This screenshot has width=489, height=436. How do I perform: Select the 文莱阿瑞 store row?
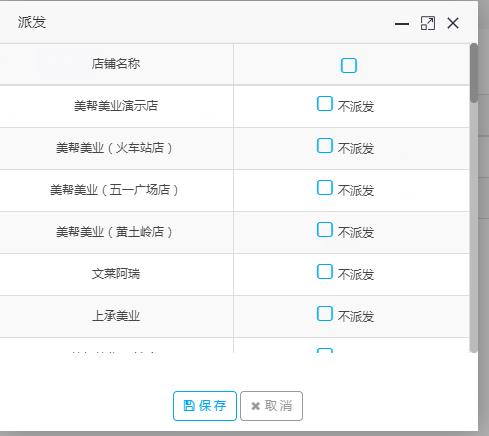coord(235,274)
